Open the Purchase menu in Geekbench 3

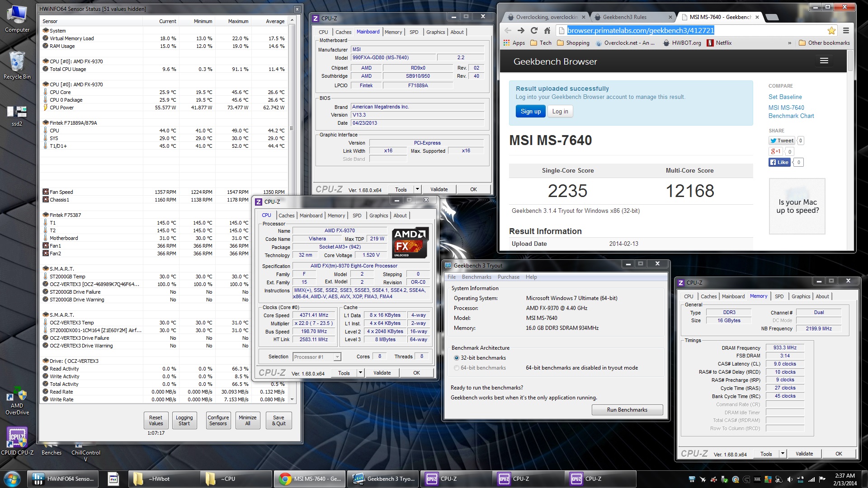[x=508, y=277]
